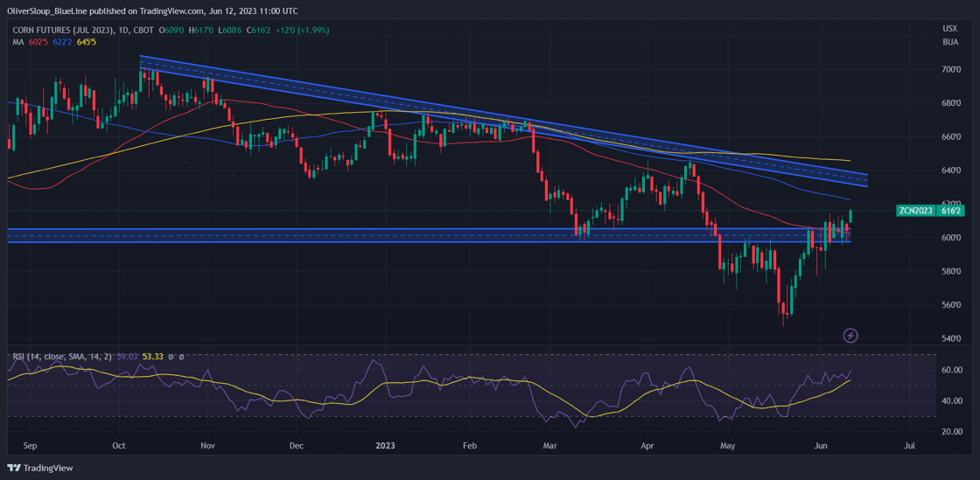Click the 20.00 RSI axis label

coord(950,431)
